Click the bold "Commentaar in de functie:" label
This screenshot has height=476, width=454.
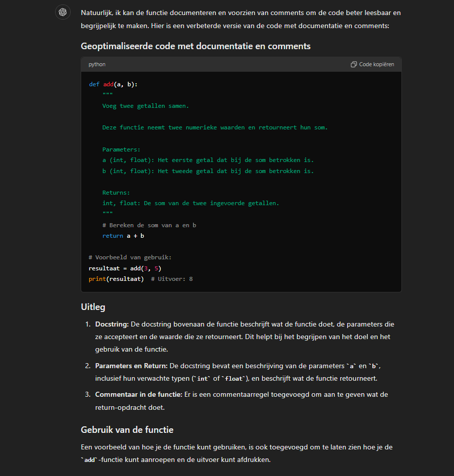coord(138,395)
